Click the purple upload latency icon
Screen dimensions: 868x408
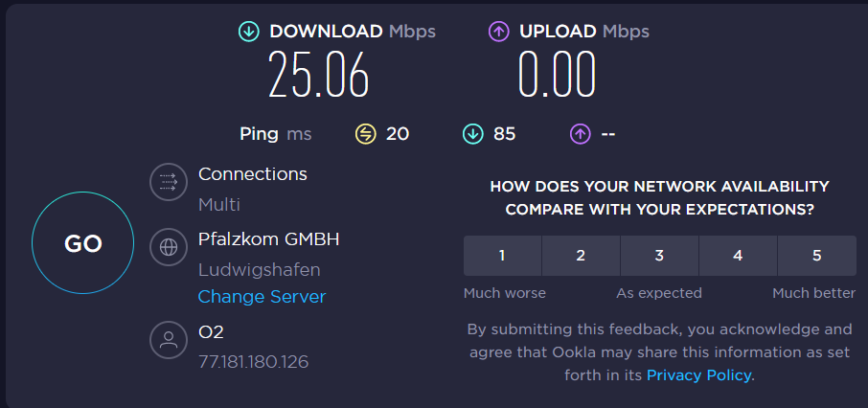click(x=581, y=133)
